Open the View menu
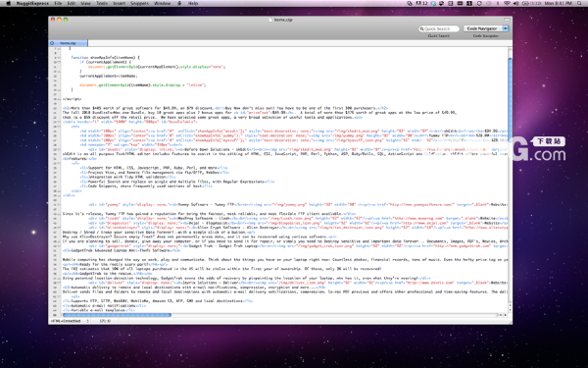This screenshot has height=368, width=588. tap(86, 3)
